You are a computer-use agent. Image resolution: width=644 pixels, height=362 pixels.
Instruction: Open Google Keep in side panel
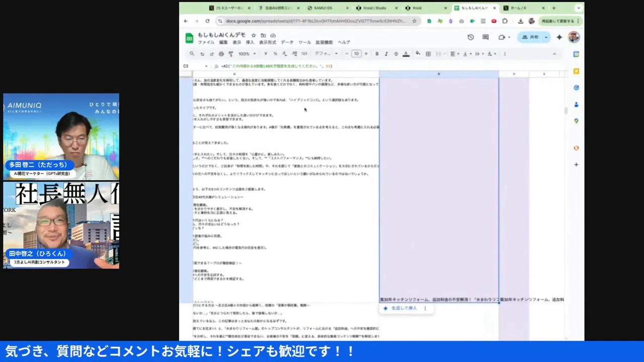tap(576, 71)
